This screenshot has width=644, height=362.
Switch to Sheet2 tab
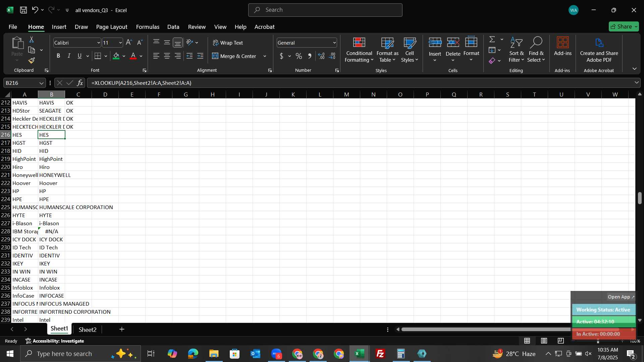(88, 329)
